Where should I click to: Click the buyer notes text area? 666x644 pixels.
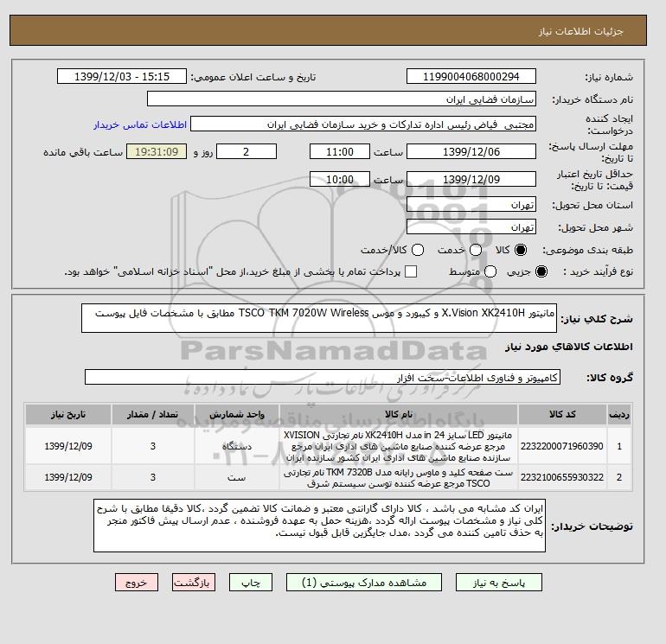point(319,526)
